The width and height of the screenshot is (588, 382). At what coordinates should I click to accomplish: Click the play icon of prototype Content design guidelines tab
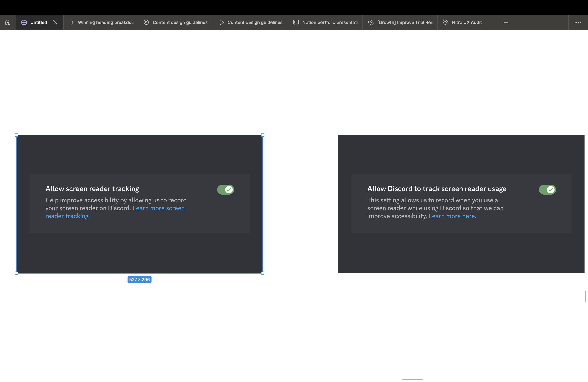coord(221,22)
